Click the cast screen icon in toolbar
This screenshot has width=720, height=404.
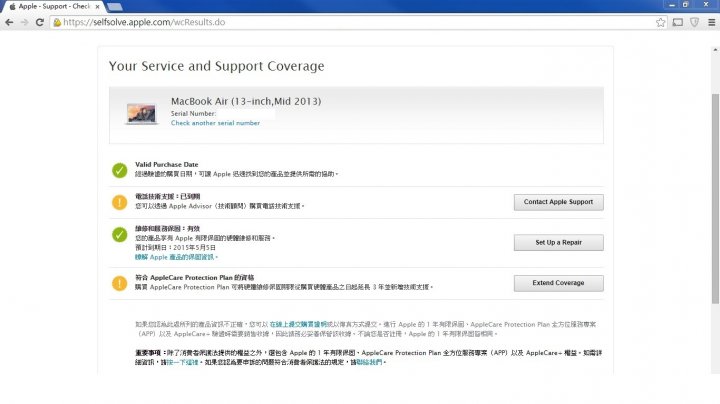(x=678, y=22)
